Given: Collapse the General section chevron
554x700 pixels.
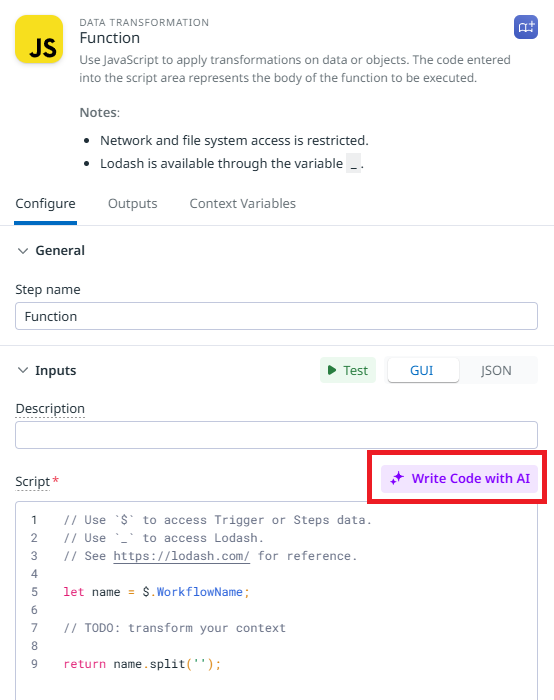Looking at the screenshot, I should [23, 251].
